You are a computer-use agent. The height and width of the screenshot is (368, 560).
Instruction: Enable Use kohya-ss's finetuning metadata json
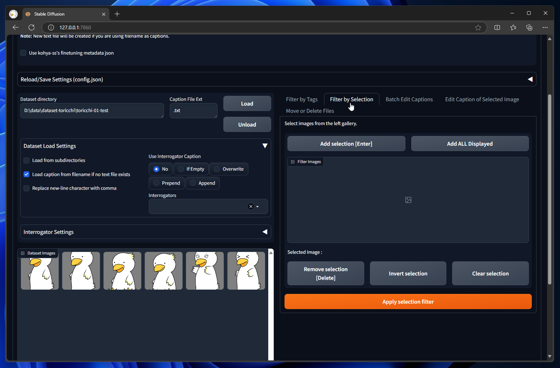23,53
